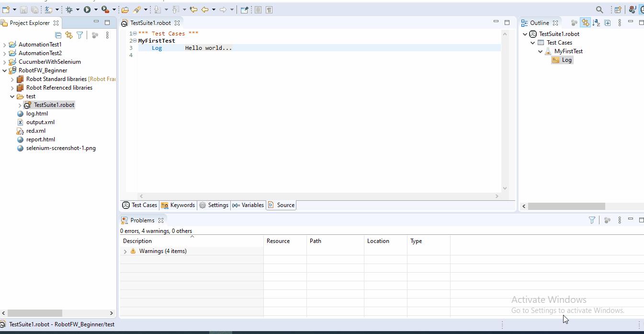Close the TestSuite1.robot editor tab

click(177, 23)
